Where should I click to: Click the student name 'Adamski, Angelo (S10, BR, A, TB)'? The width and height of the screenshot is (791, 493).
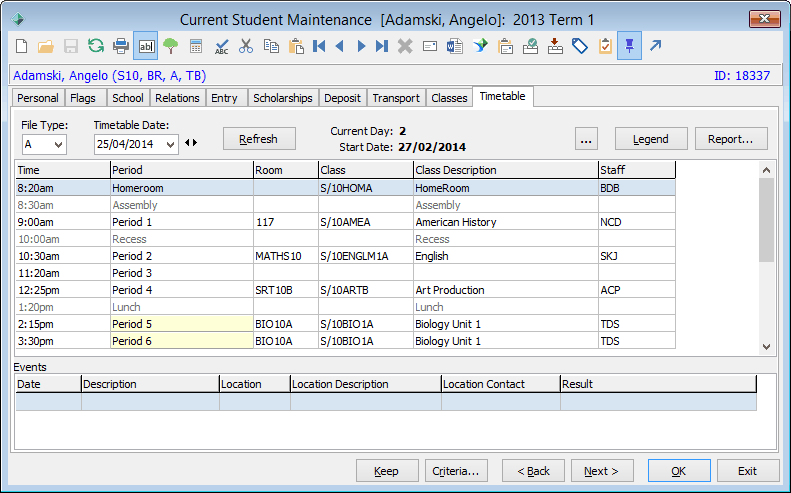[109, 76]
